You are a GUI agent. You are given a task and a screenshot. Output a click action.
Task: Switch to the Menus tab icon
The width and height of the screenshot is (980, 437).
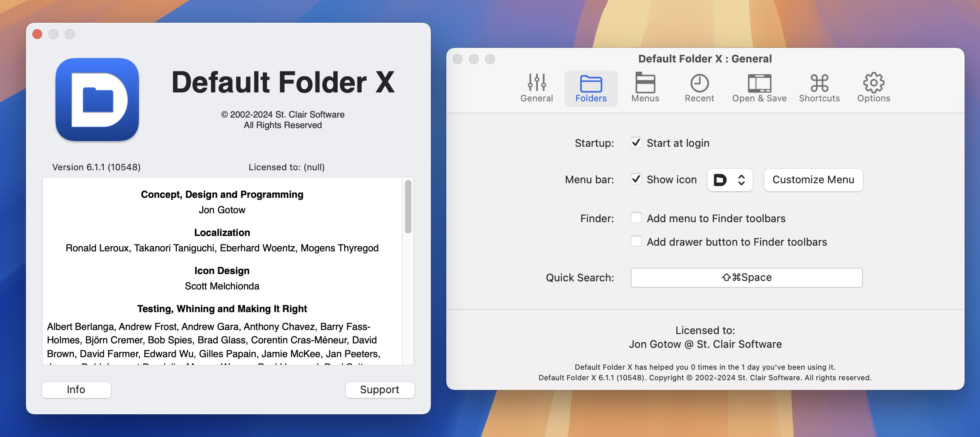click(645, 83)
